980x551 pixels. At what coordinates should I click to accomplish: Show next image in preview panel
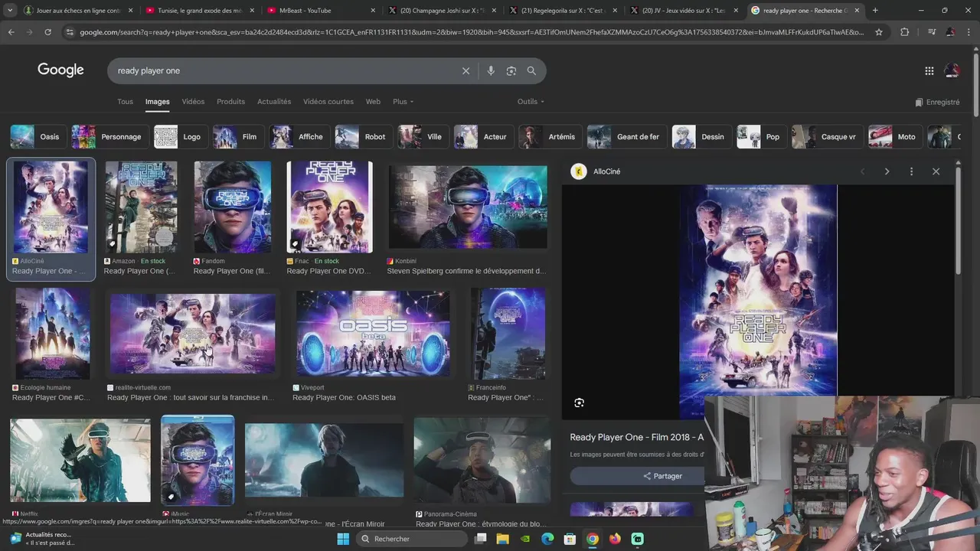pyautogui.click(x=887, y=171)
